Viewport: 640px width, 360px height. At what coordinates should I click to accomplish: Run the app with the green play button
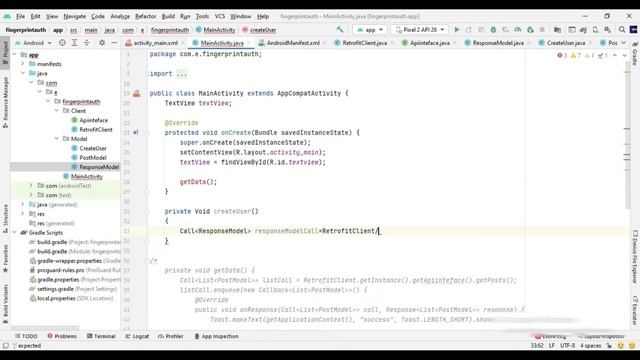click(x=457, y=30)
